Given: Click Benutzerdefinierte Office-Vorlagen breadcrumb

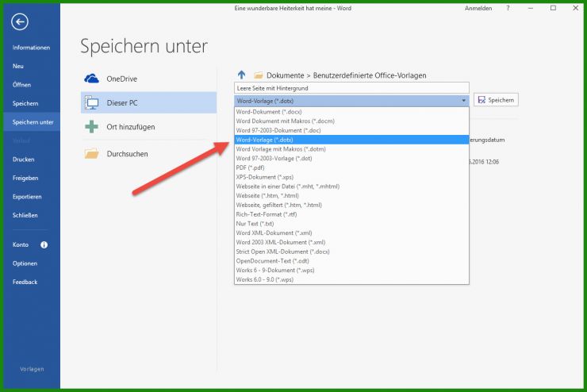Looking at the screenshot, I should tap(370, 75).
